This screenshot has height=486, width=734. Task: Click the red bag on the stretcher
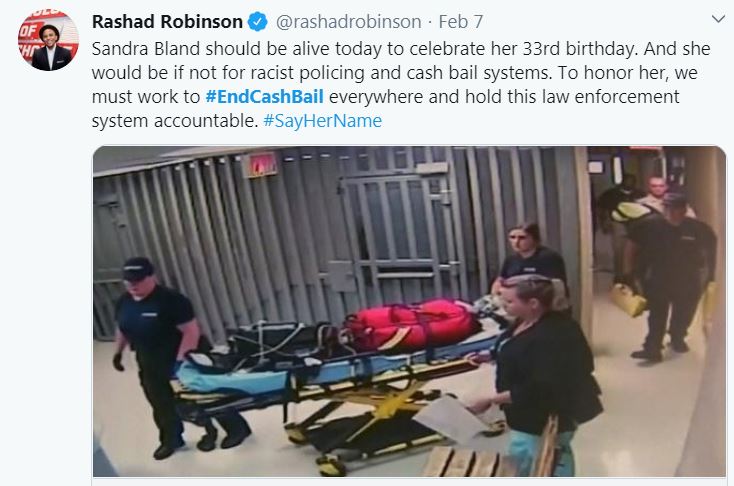412,325
